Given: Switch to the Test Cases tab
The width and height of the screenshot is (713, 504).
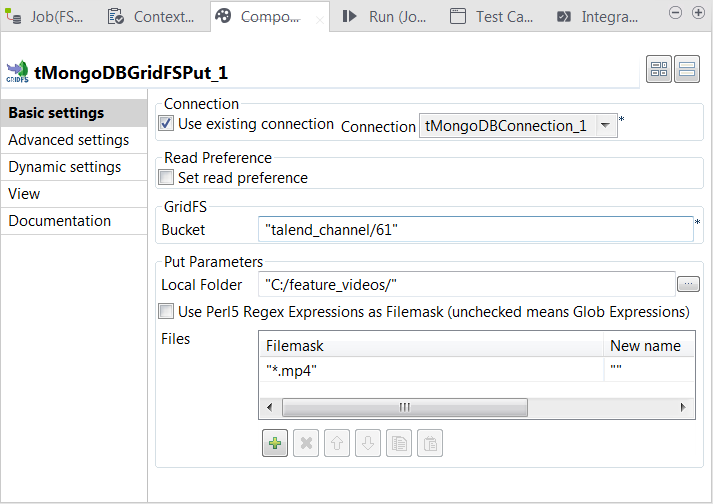Looking at the screenshot, I should click(x=493, y=16).
